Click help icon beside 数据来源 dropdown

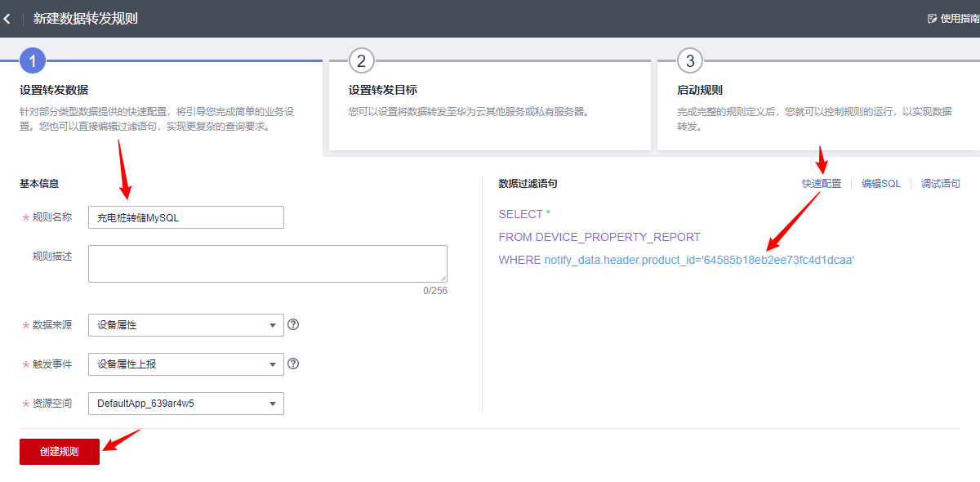293,324
